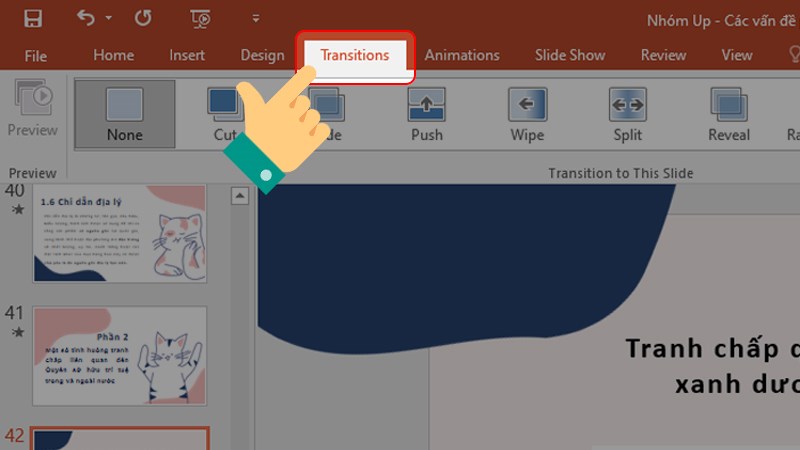The width and height of the screenshot is (800, 450).
Task: Open the Design tab
Action: [x=262, y=56]
